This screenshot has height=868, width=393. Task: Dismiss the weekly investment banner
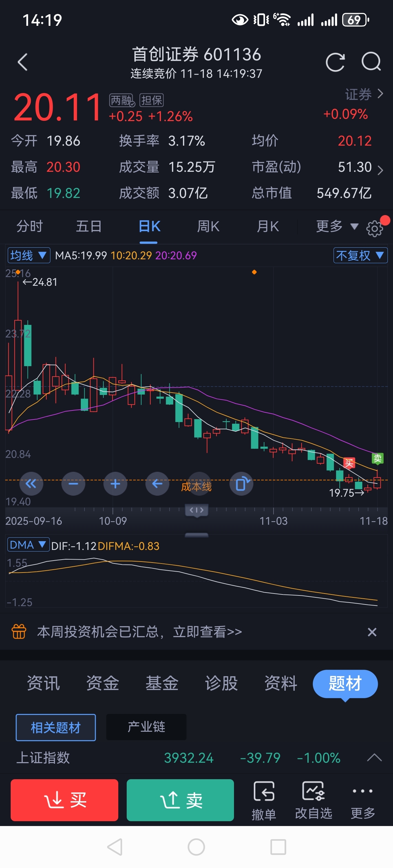pyautogui.click(x=372, y=632)
